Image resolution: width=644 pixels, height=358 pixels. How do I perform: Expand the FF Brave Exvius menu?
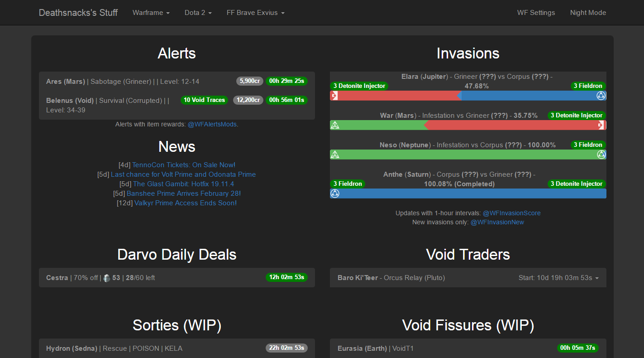pyautogui.click(x=256, y=13)
